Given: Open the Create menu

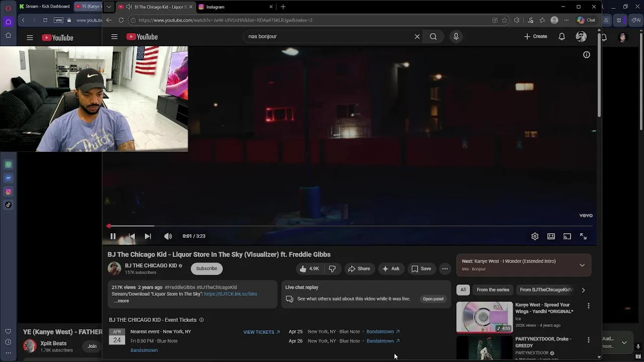Looking at the screenshot, I should (535, 36).
